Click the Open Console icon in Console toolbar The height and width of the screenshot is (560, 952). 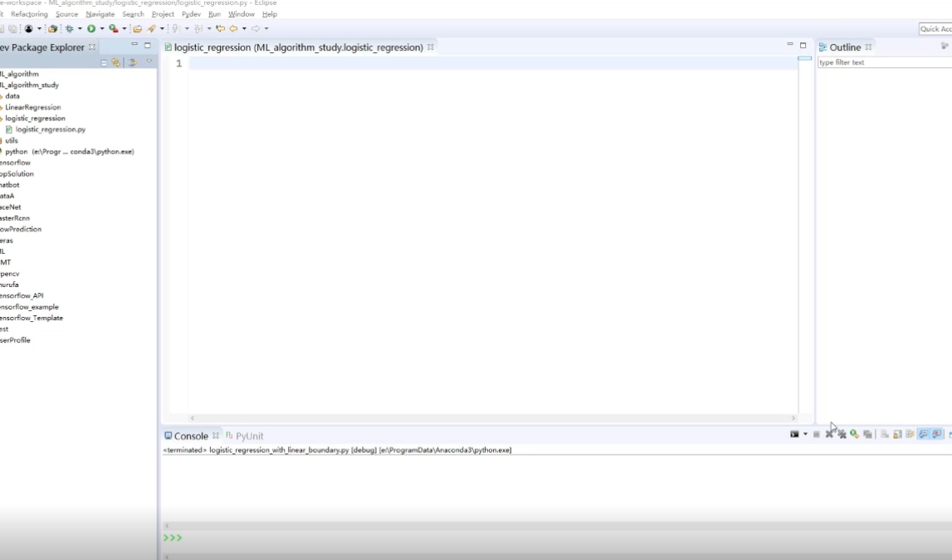click(794, 434)
